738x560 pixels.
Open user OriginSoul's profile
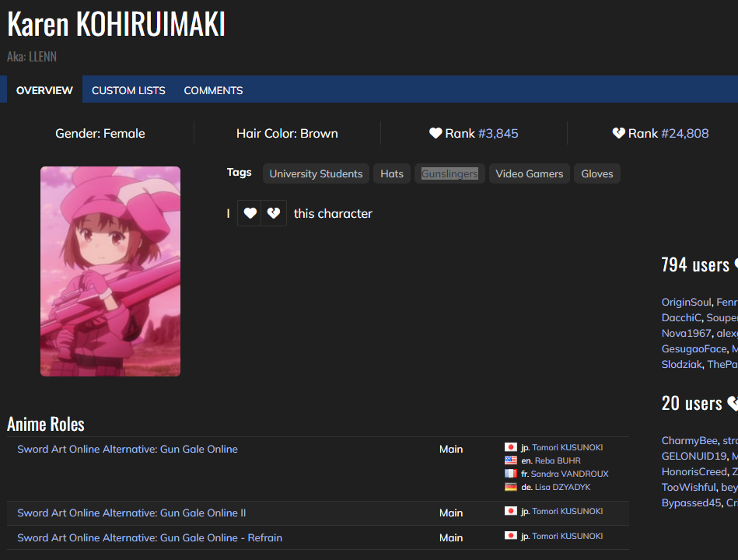coord(686,302)
